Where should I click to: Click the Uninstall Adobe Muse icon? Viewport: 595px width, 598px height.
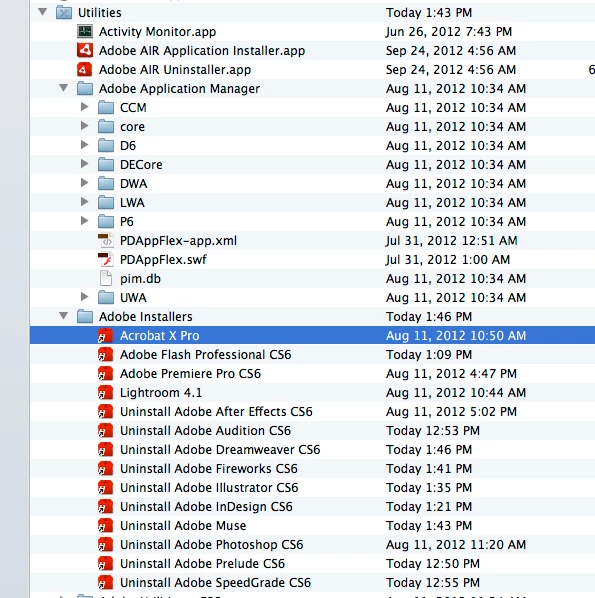[106, 526]
